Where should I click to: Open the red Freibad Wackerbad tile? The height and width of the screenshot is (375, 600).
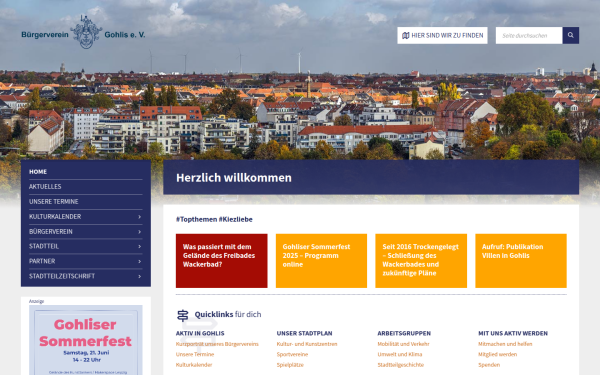click(222, 261)
